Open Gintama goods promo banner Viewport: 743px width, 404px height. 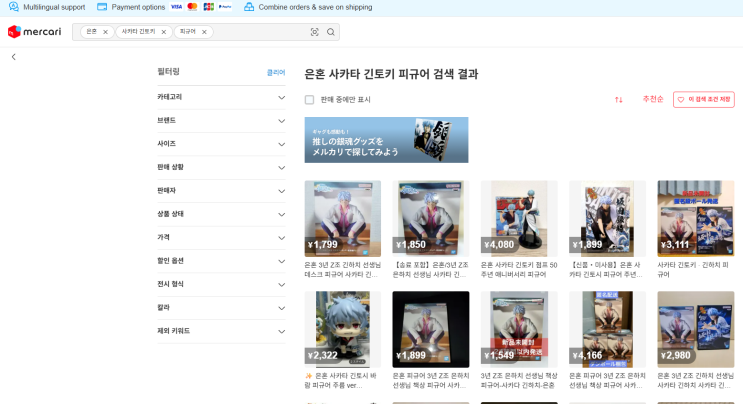(386, 140)
